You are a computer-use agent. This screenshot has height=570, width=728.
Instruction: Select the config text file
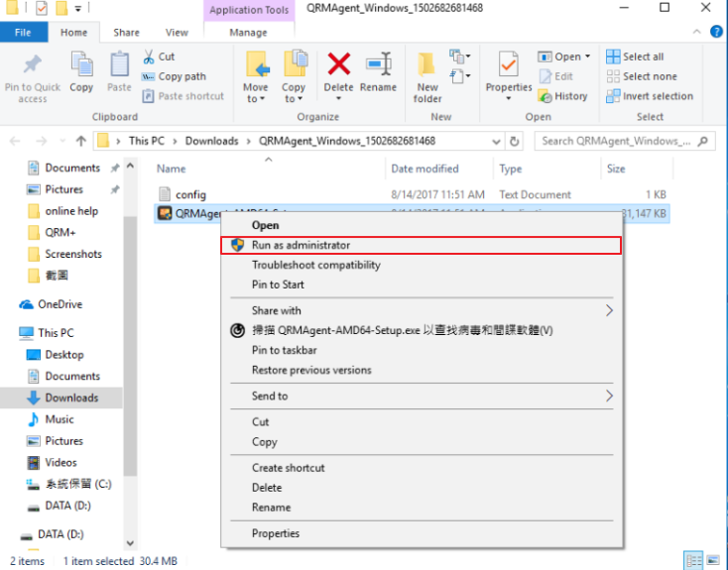pyautogui.click(x=190, y=195)
